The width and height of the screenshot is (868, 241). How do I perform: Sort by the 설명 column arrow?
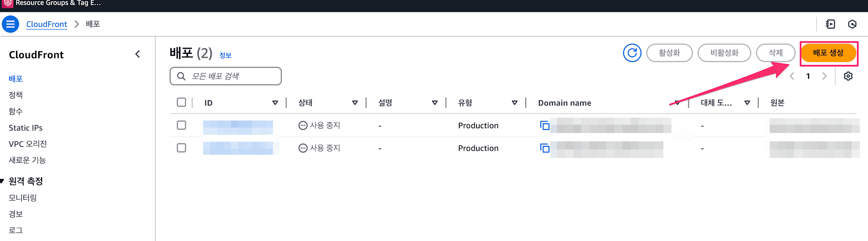click(x=435, y=103)
